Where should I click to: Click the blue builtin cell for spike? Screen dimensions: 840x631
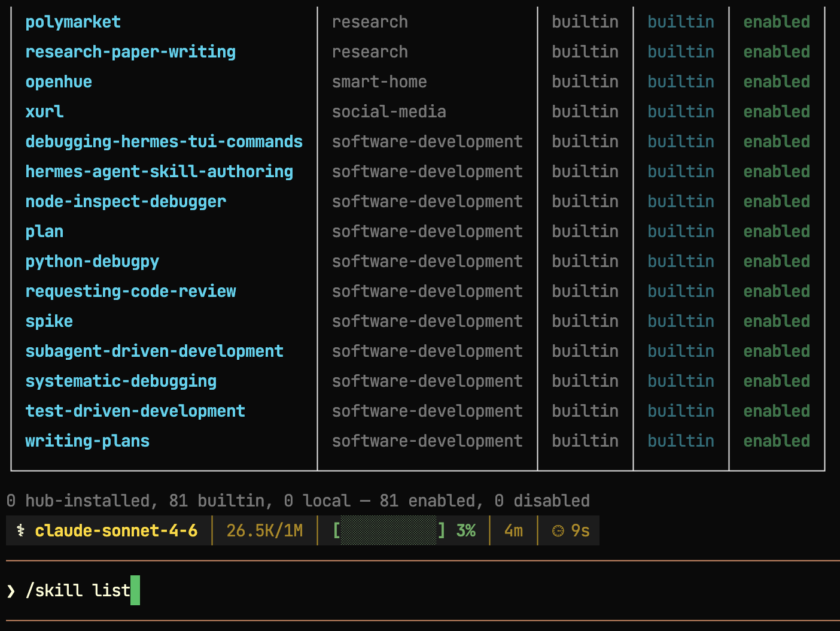(681, 321)
